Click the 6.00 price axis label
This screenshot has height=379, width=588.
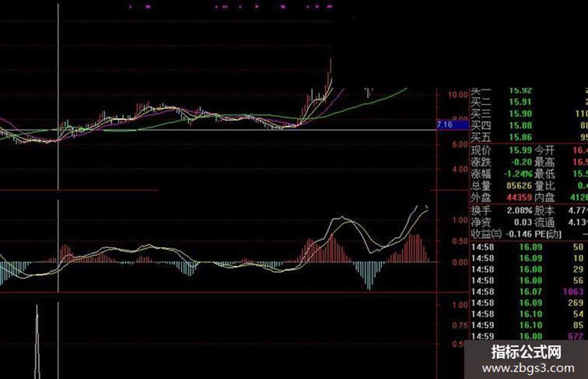click(460, 144)
